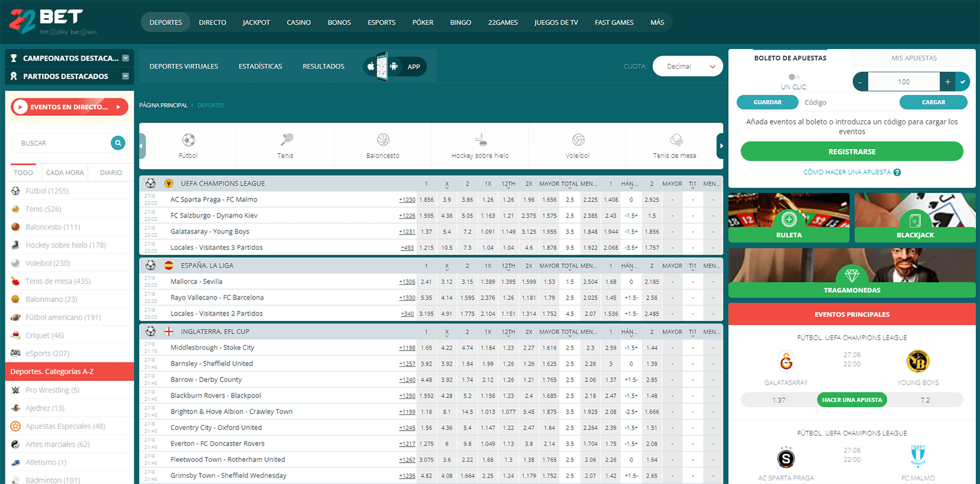980x484 pixels.
Task: Click the 22BET logo
Action: click(53, 22)
